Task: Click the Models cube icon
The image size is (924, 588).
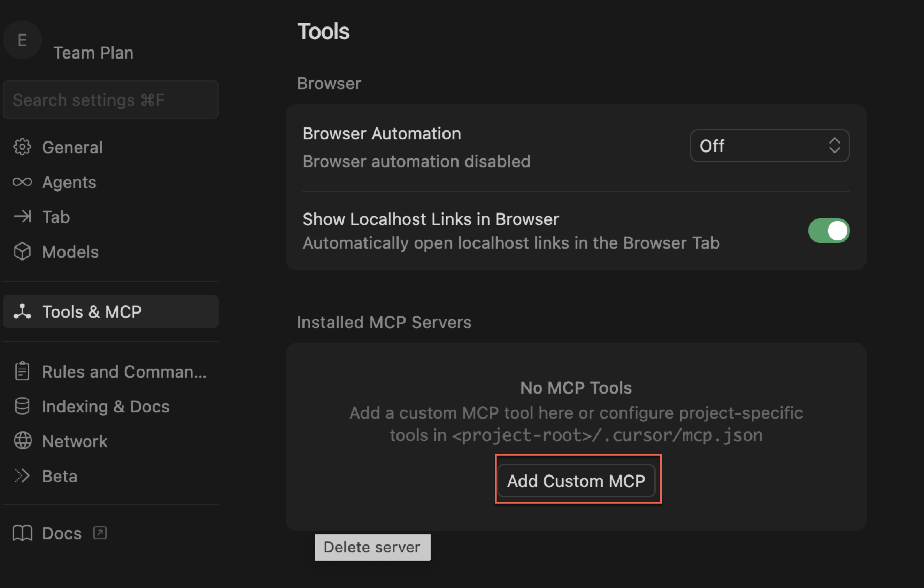Action: (x=23, y=252)
